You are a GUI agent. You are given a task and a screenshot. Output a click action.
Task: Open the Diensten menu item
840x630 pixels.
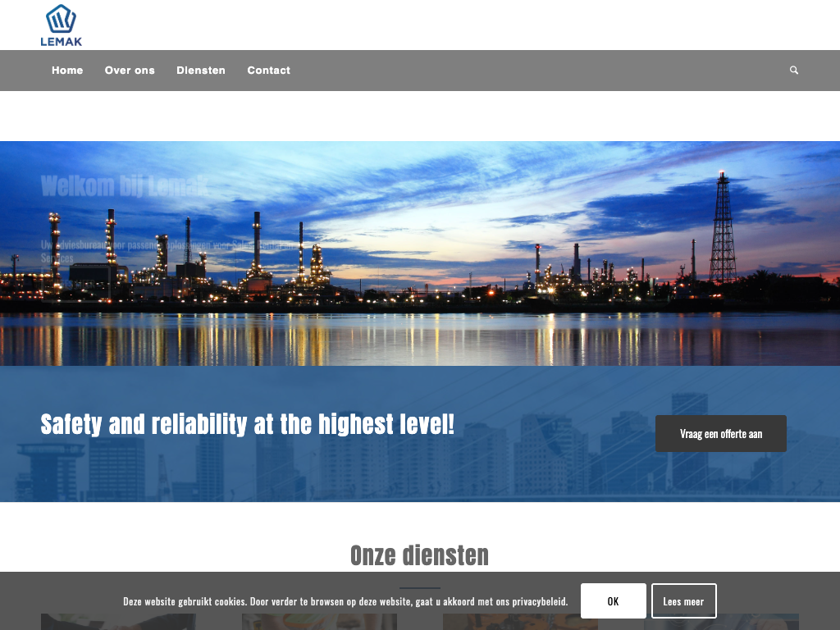tap(201, 71)
